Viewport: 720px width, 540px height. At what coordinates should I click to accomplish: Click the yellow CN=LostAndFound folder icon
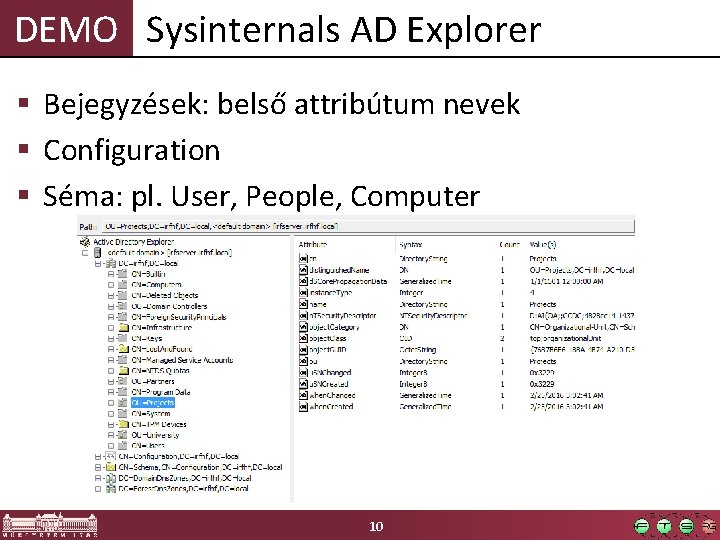click(124, 349)
